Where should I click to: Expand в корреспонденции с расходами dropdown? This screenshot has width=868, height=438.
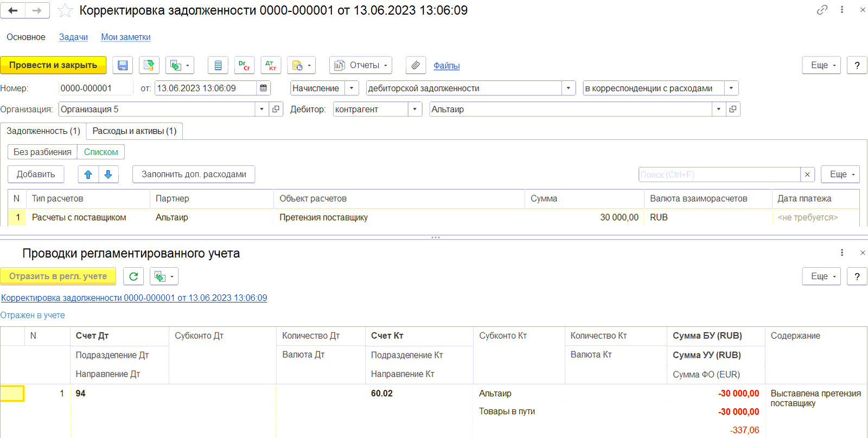coord(731,88)
